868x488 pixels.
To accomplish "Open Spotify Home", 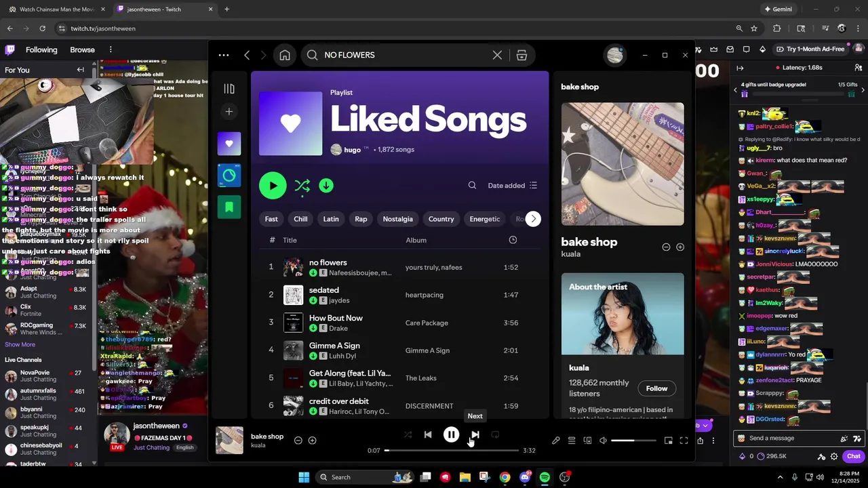I will [x=285, y=55].
